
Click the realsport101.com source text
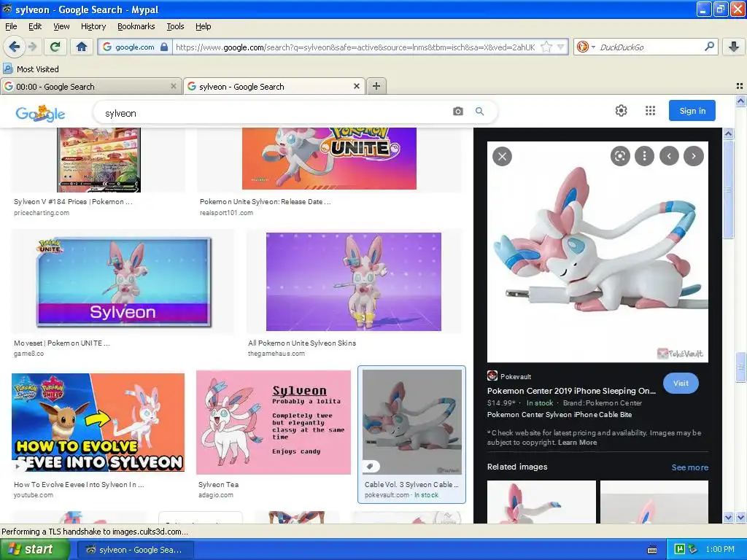[x=226, y=213]
